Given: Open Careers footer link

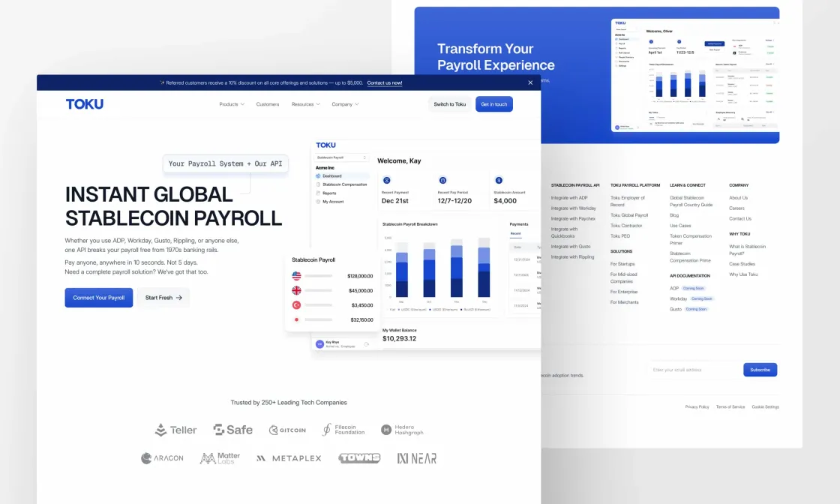Looking at the screenshot, I should pos(736,208).
